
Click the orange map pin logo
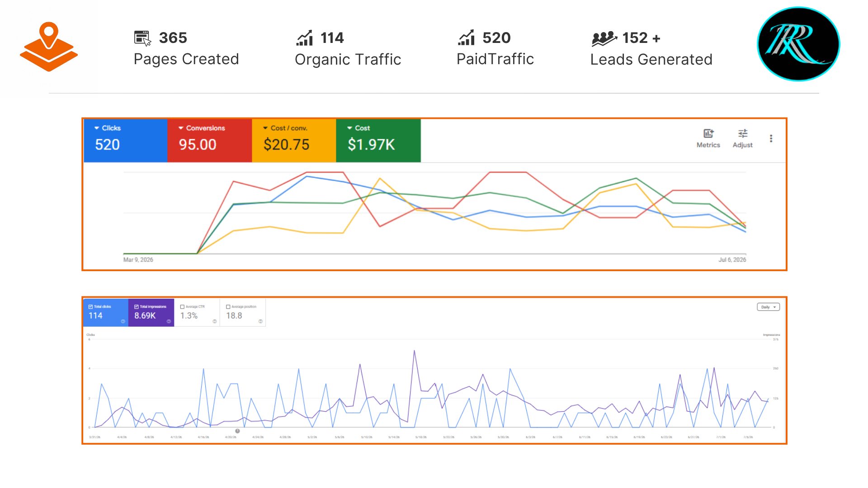[x=49, y=47]
